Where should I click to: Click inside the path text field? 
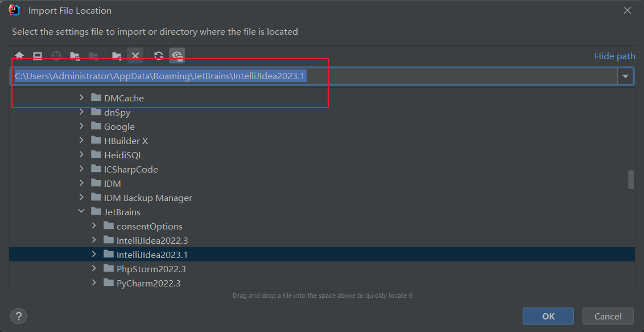click(x=314, y=76)
